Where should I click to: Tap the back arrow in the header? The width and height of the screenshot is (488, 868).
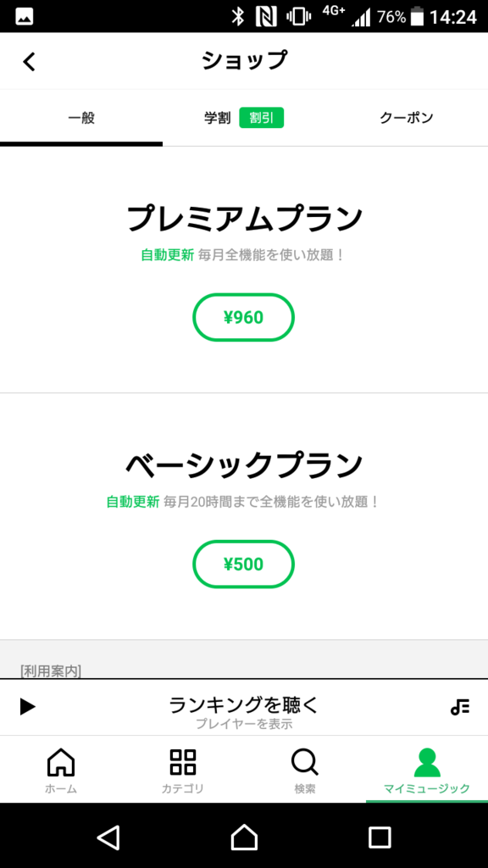click(x=29, y=61)
